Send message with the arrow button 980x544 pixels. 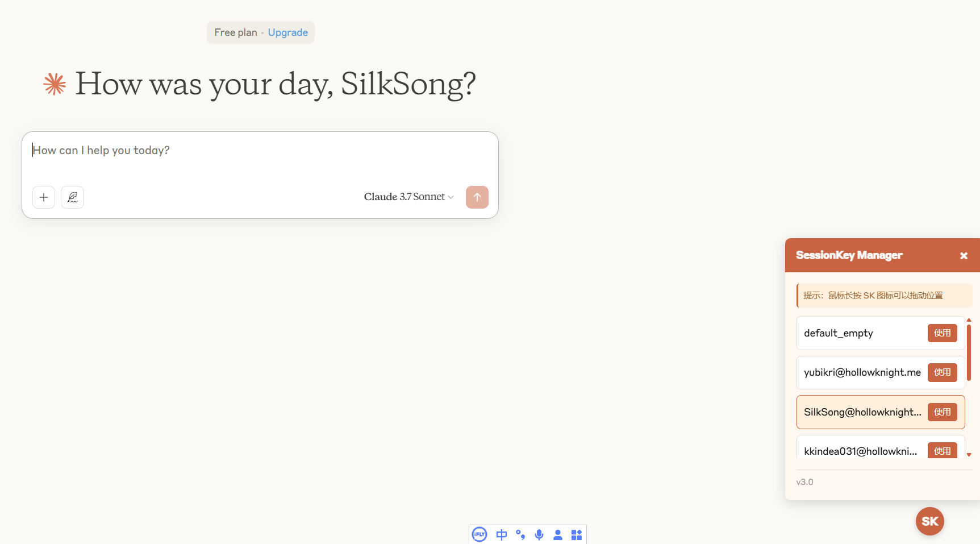click(x=477, y=197)
